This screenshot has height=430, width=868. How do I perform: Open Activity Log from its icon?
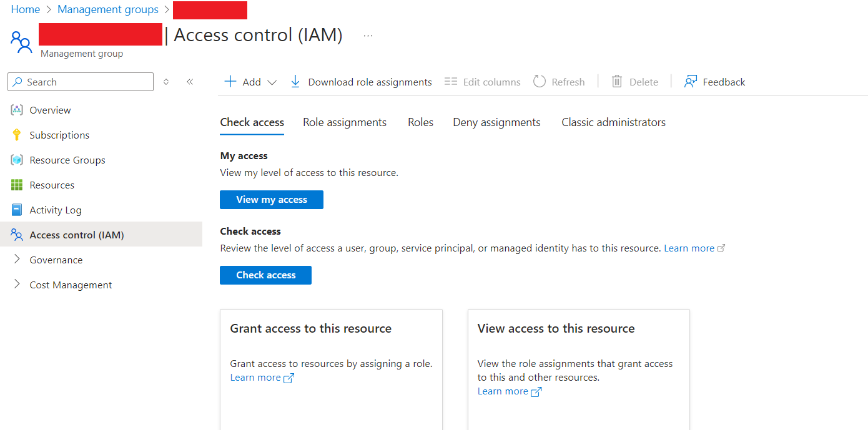(x=17, y=210)
